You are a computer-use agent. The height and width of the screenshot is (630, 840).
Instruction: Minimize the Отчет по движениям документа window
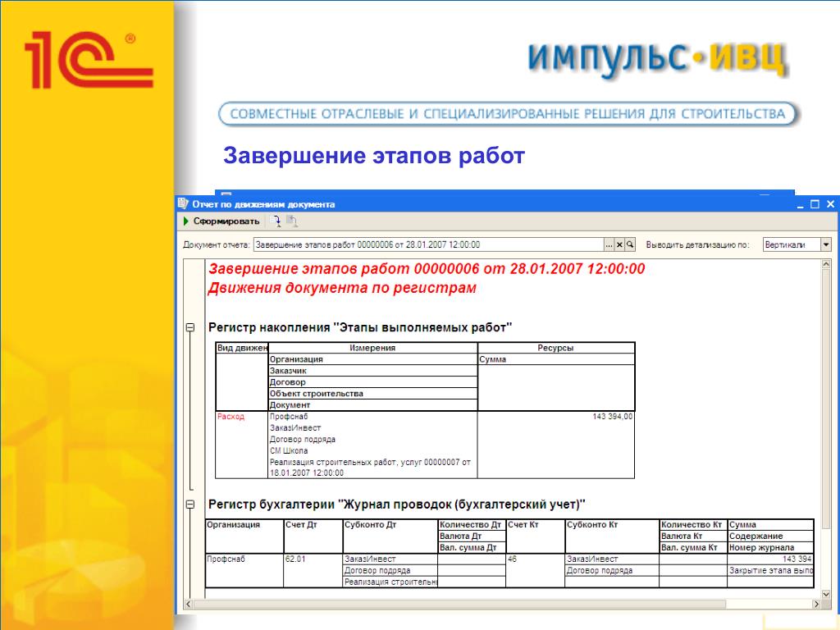pos(801,204)
